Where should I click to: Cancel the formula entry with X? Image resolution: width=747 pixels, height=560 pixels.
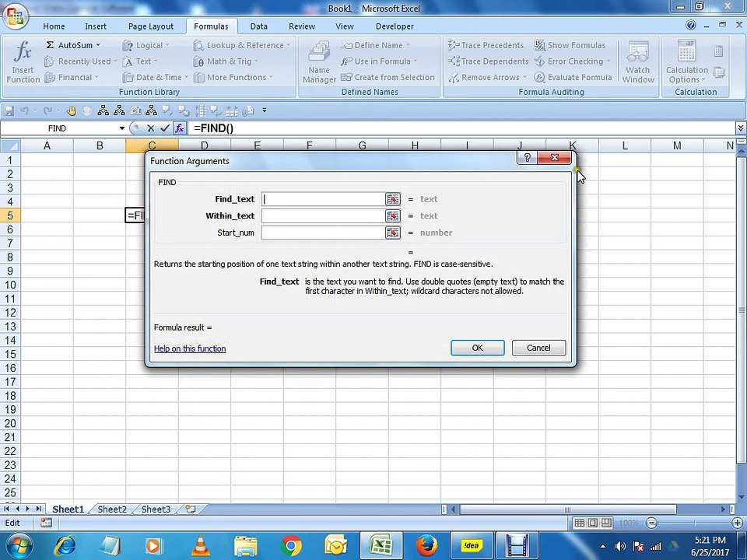point(150,128)
